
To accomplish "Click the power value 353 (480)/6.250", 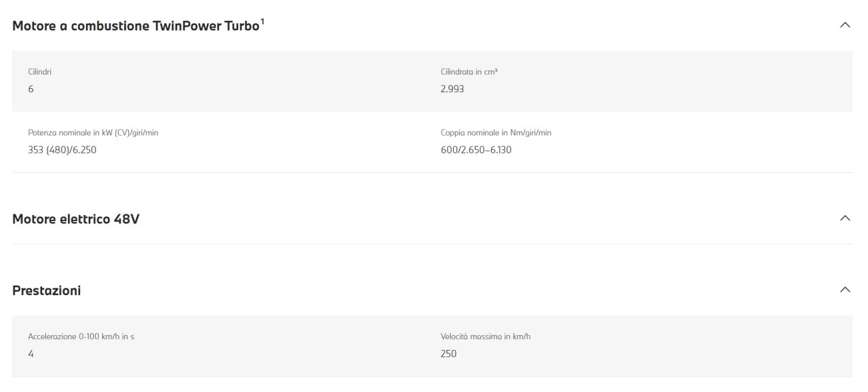I will (62, 150).
